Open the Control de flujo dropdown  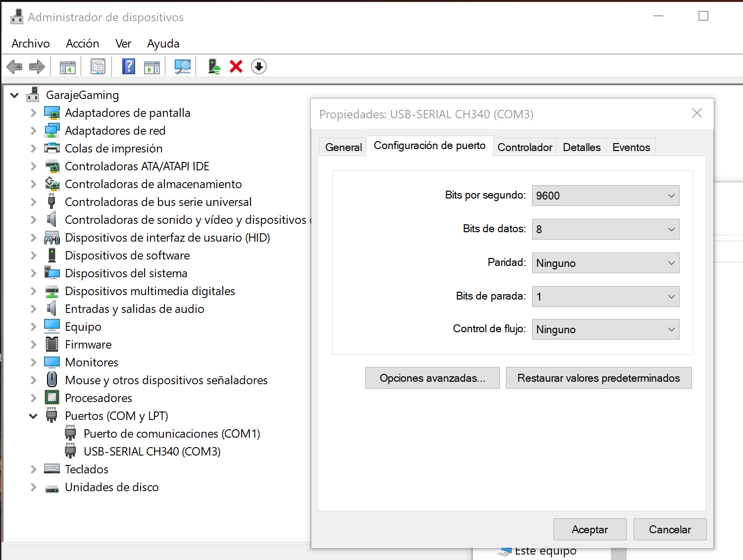pyautogui.click(x=605, y=329)
